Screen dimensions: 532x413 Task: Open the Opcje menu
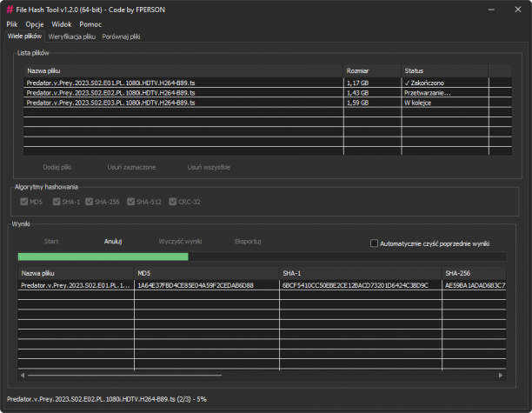point(35,24)
